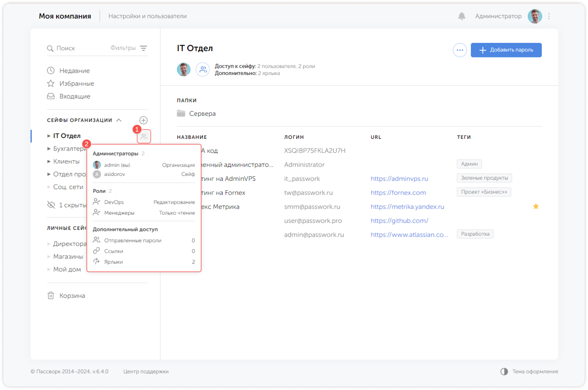The width and height of the screenshot is (588, 390).
Task: Open the Избранные favorites section
Action: [x=76, y=84]
